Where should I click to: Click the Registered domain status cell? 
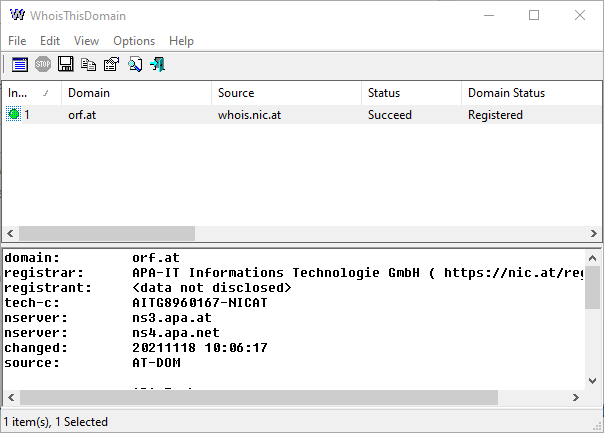pyautogui.click(x=495, y=115)
